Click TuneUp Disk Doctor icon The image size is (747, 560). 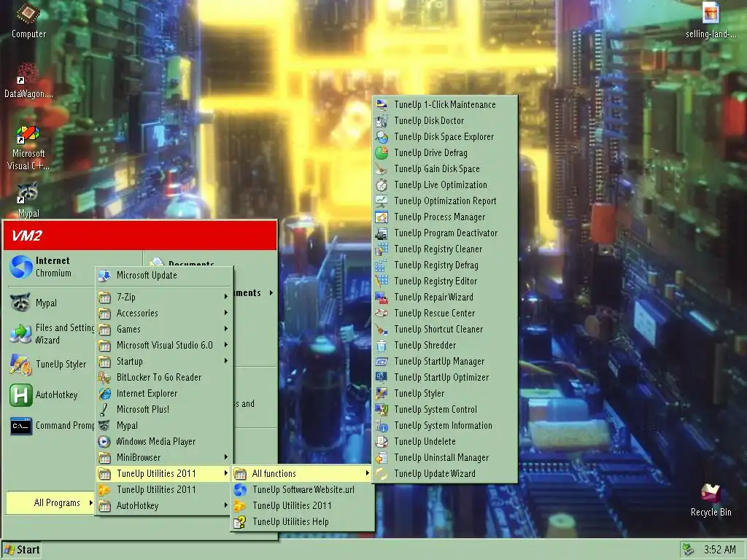382,121
